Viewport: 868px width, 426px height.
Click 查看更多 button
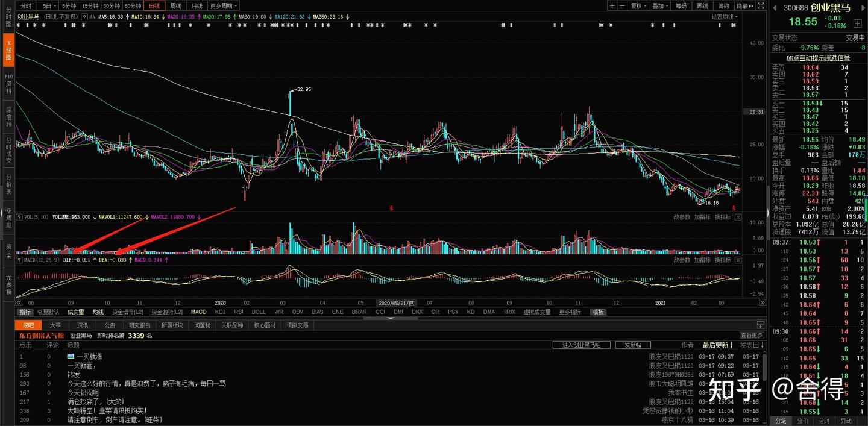(x=752, y=336)
